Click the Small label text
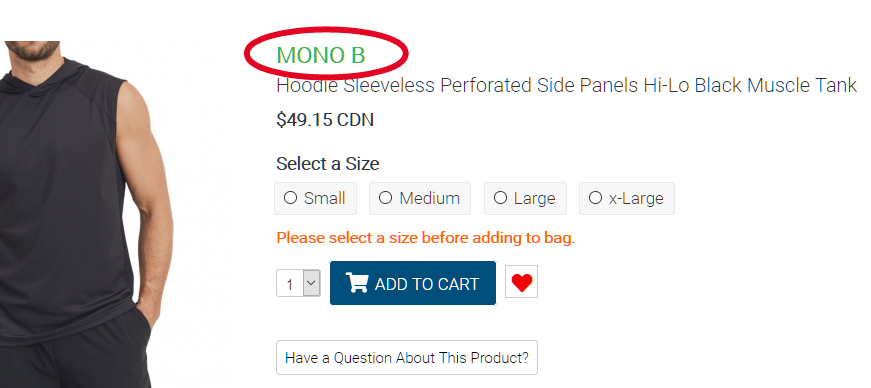This screenshot has height=388, width=871. [x=325, y=198]
